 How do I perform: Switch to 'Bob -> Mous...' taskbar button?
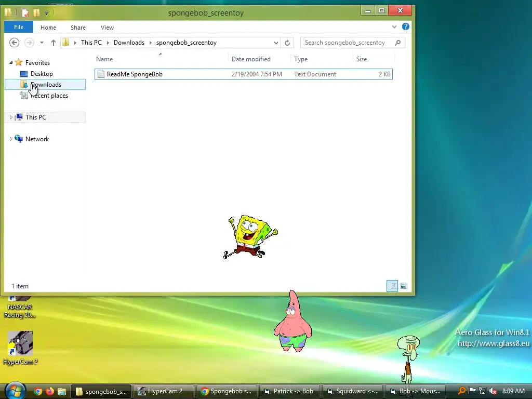[415, 392]
